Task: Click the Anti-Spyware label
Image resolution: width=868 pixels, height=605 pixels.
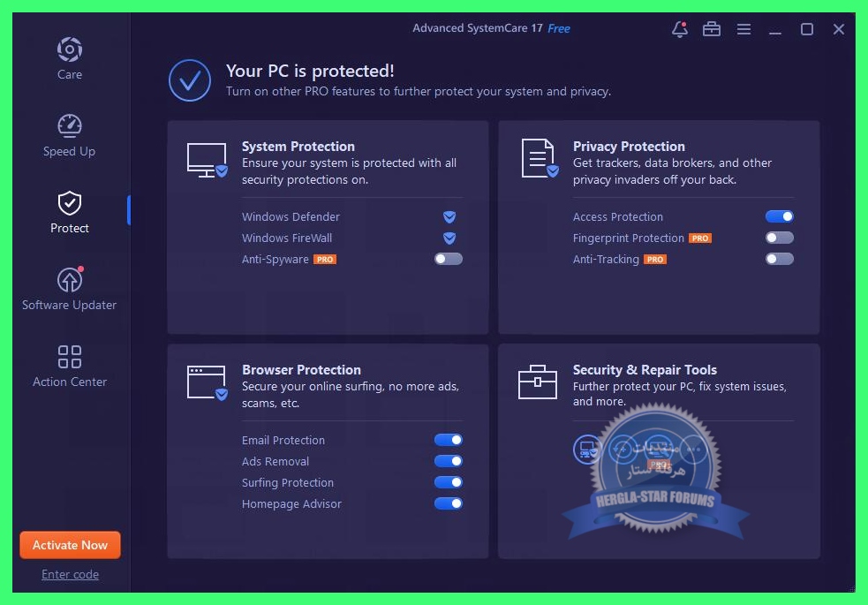Action: pyautogui.click(x=275, y=259)
